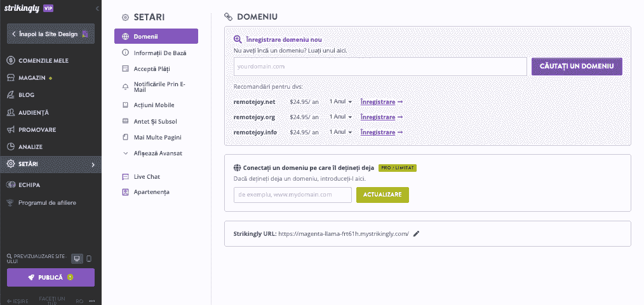Open the 1 Anul dropdown for remotejoy.net
This screenshot has height=305, width=644.
341,101
